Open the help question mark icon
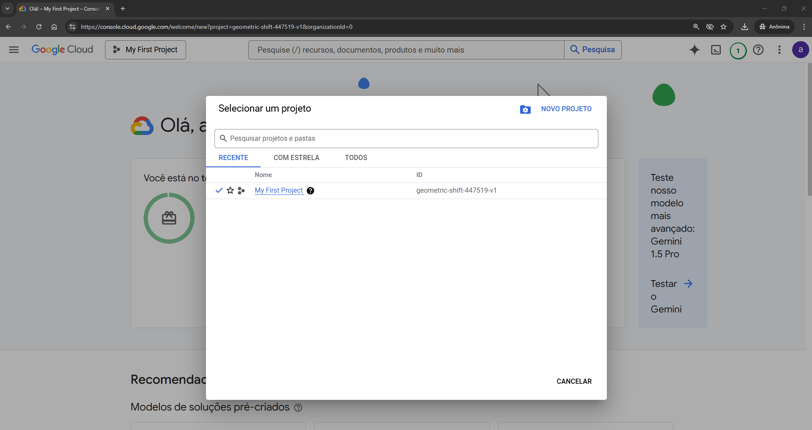Image resolution: width=812 pixels, height=430 pixels. click(x=758, y=50)
